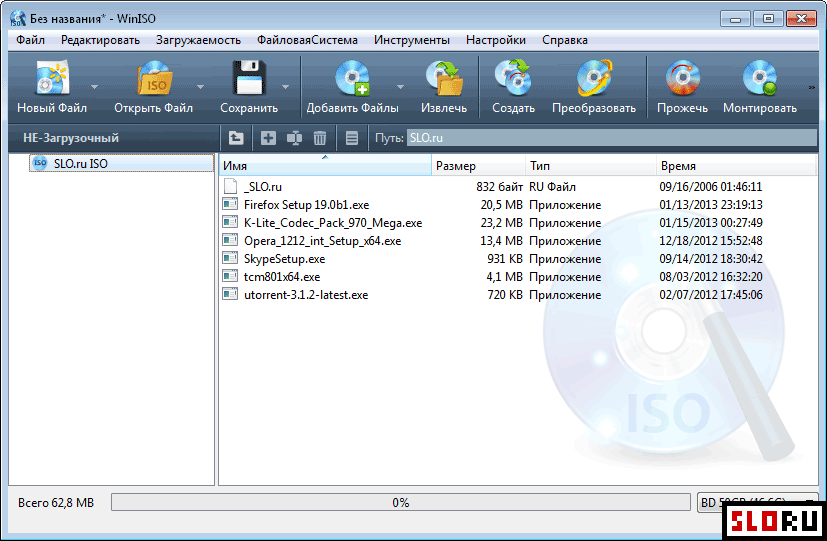Select utorrent-3.1.2-latest.exe file name
This screenshot has width=827, height=541.
click(306, 294)
